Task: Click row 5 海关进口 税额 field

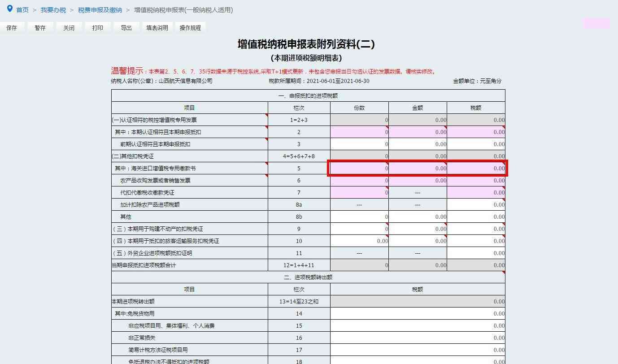Action: click(476, 169)
